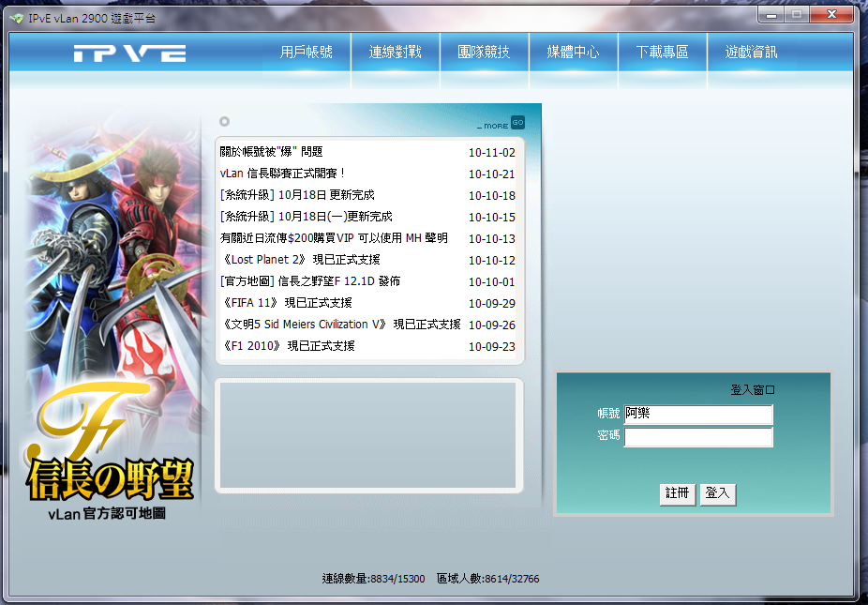
Task: Minimize the IPvE vLan window
Action: tap(771, 14)
